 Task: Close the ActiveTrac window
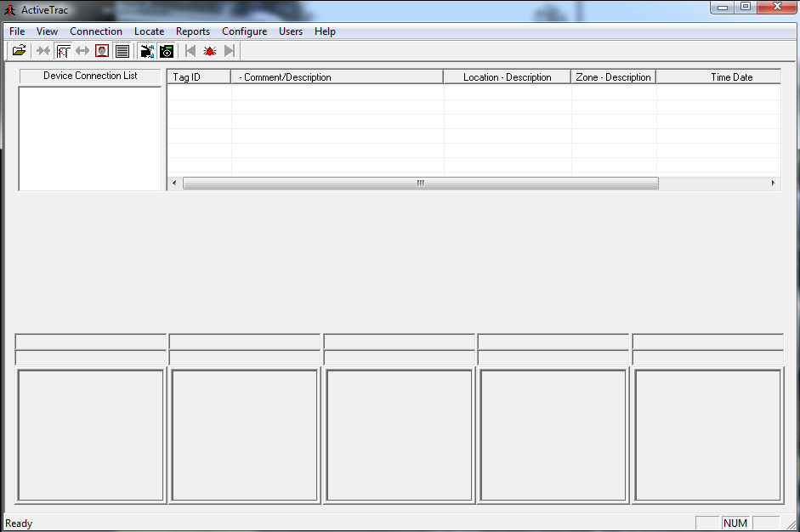coord(777,7)
